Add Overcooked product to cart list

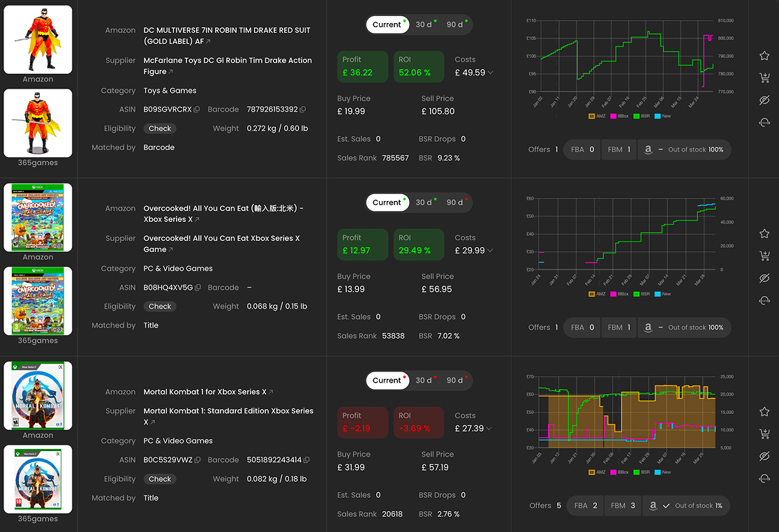pyautogui.click(x=764, y=256)
